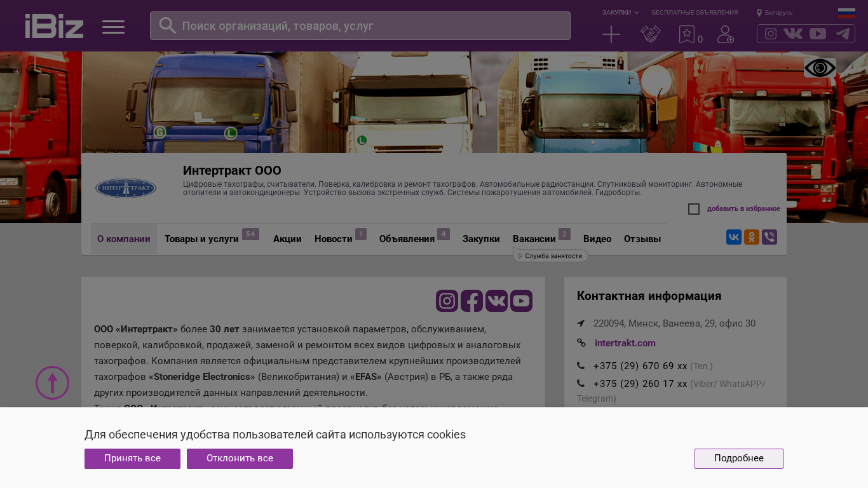Share via the Viber icon
Image resolution: width=868 pixels, height=488 pixels.
[x=770, y=237]
